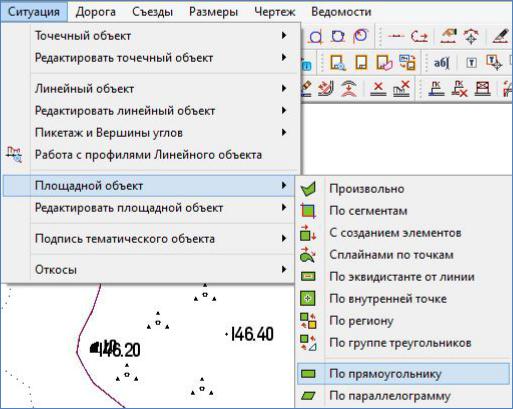Choose Произвольно area object option
Viewport: 513px width, 409px height.
coord(404,189)
